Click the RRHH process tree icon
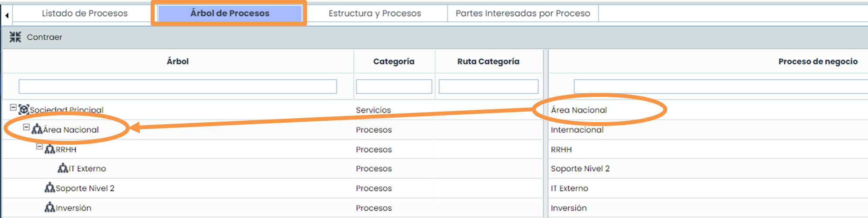The image size is (868, 218). [50, 149]
